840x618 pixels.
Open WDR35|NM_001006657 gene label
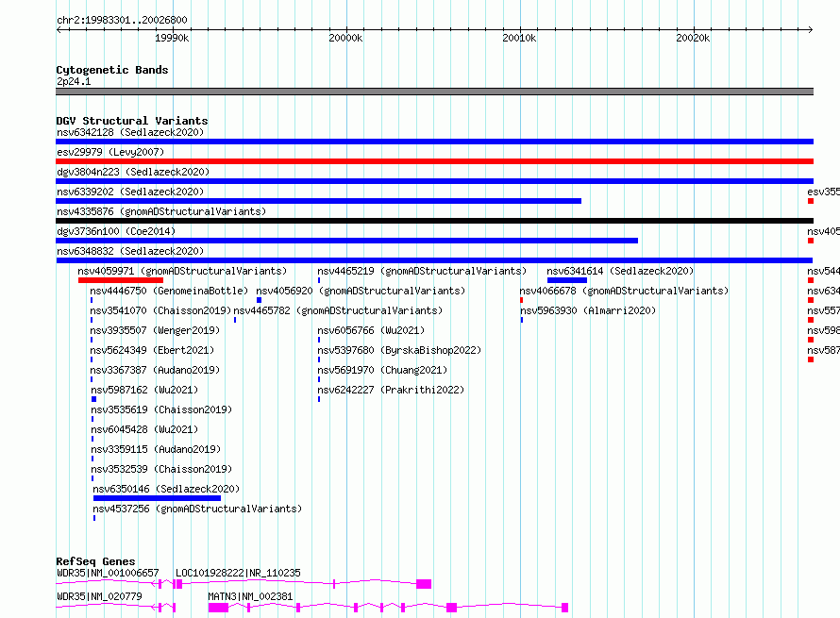[108, 573]
